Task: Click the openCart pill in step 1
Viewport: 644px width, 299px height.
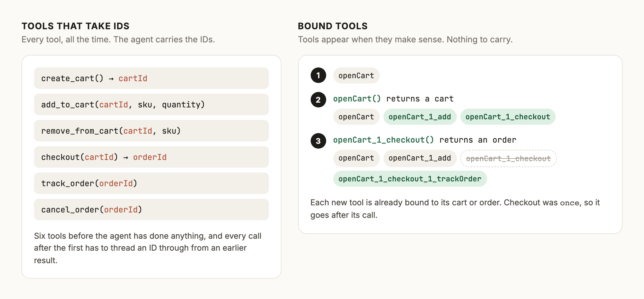Action: tap(356, 75)
